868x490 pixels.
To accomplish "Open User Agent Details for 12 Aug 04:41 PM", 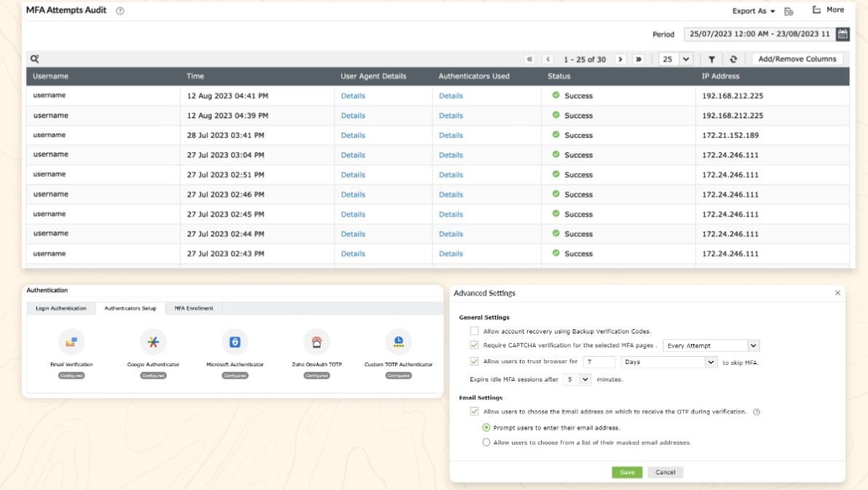I will (352, 96).
